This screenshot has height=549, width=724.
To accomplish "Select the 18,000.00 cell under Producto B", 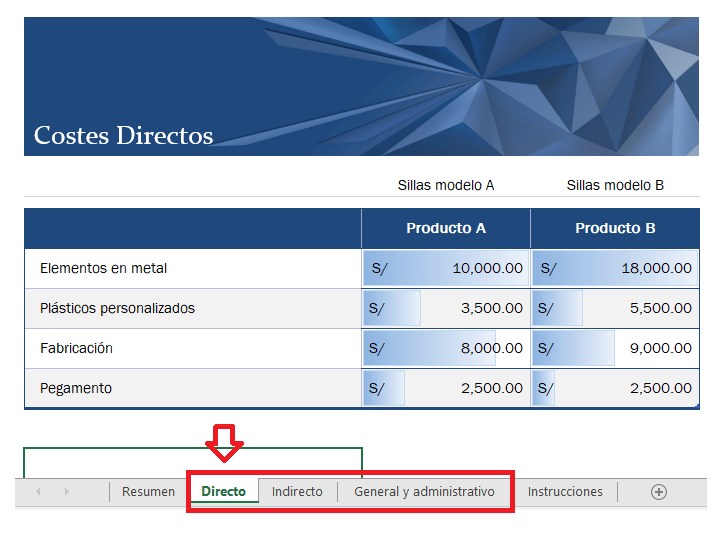I will [x=615, y=268].
